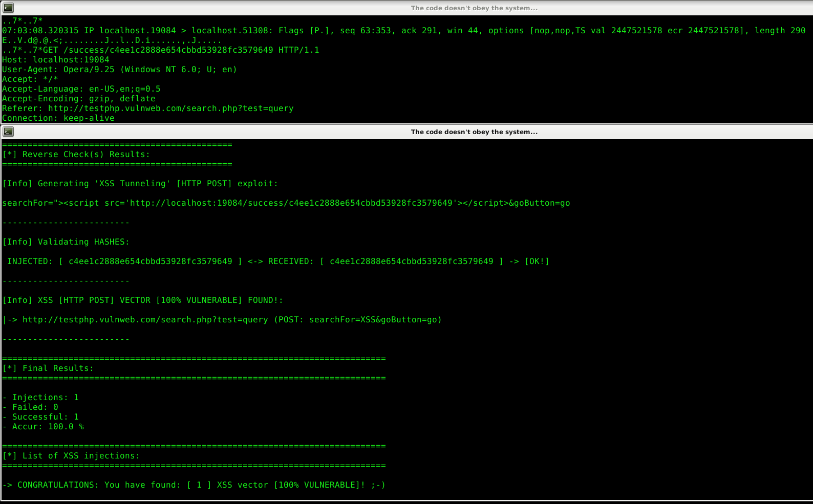Click the "- Failed: 0" line
This screenshot has height=504, width=813.
tap(30, 407)
